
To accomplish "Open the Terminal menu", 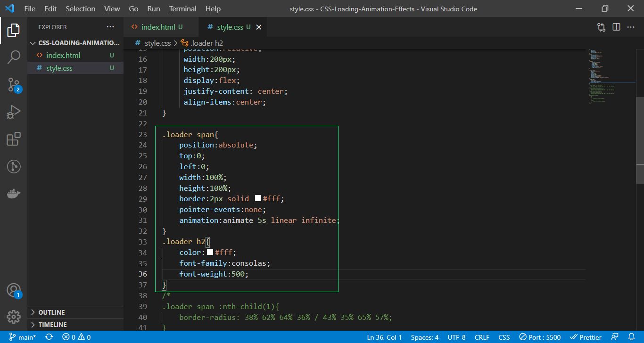I will tap(182, 8).
